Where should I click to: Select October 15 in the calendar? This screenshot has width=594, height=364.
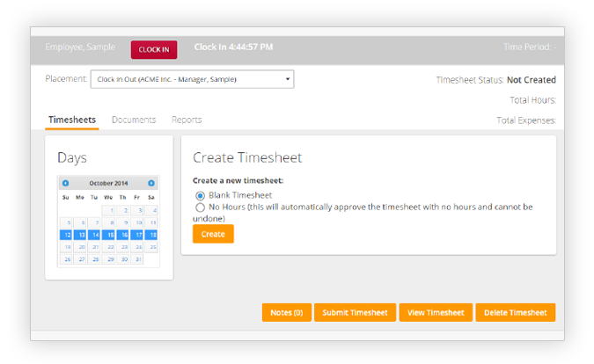tap(109, 235)
